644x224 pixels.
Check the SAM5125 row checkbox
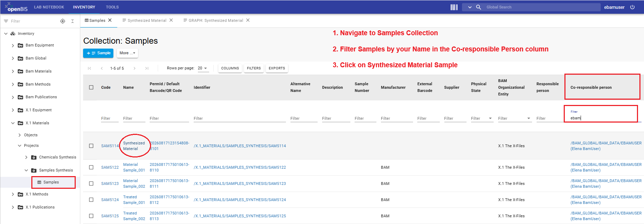pos(91,216)
